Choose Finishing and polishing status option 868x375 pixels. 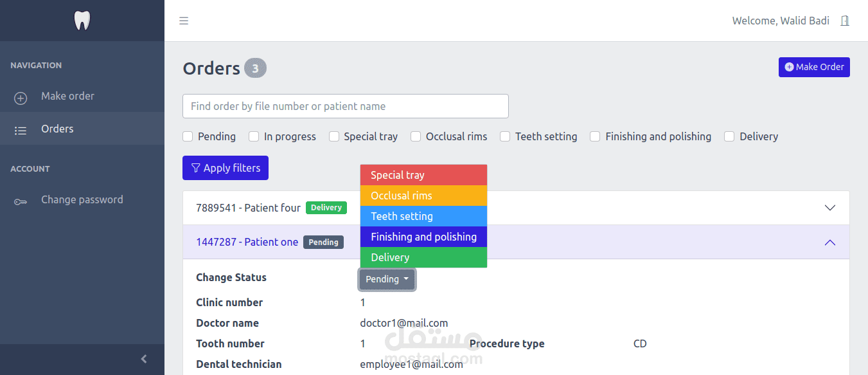point(423,237)
